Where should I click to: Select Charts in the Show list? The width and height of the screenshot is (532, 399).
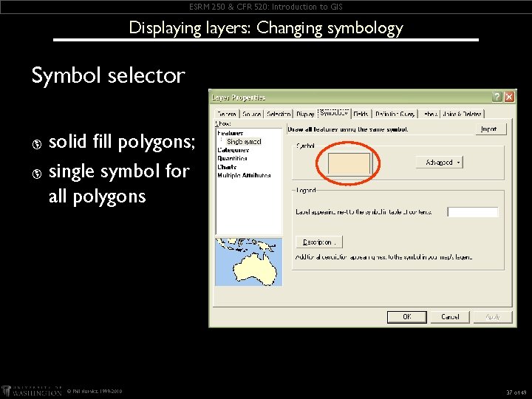(227, 167)
